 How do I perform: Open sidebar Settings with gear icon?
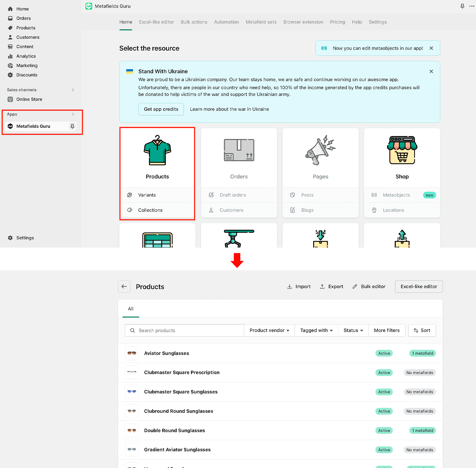(25, 238)
